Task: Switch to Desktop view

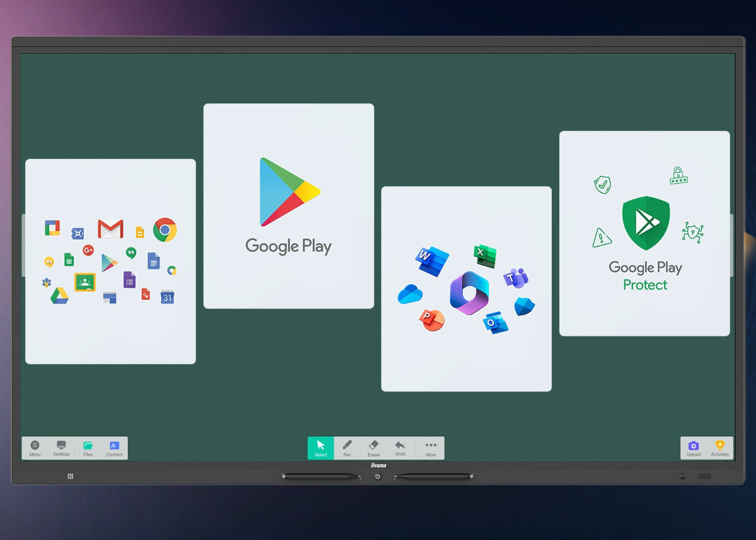Action: (61, 448)
